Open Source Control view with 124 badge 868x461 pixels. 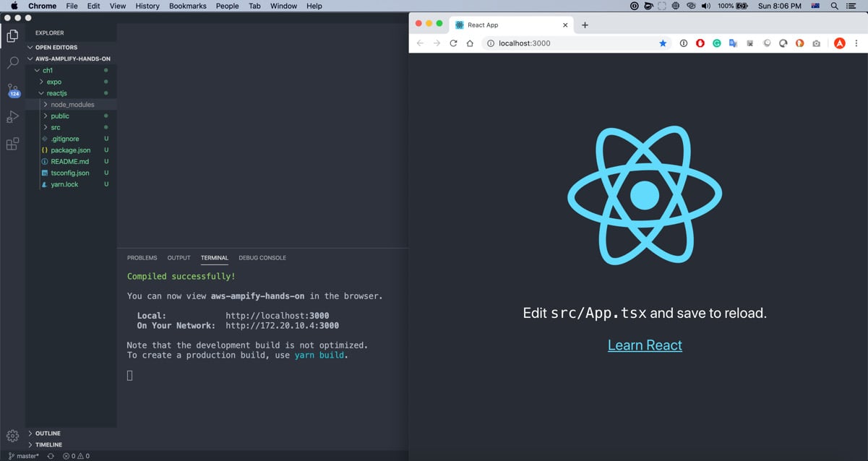tap(13, 90)
